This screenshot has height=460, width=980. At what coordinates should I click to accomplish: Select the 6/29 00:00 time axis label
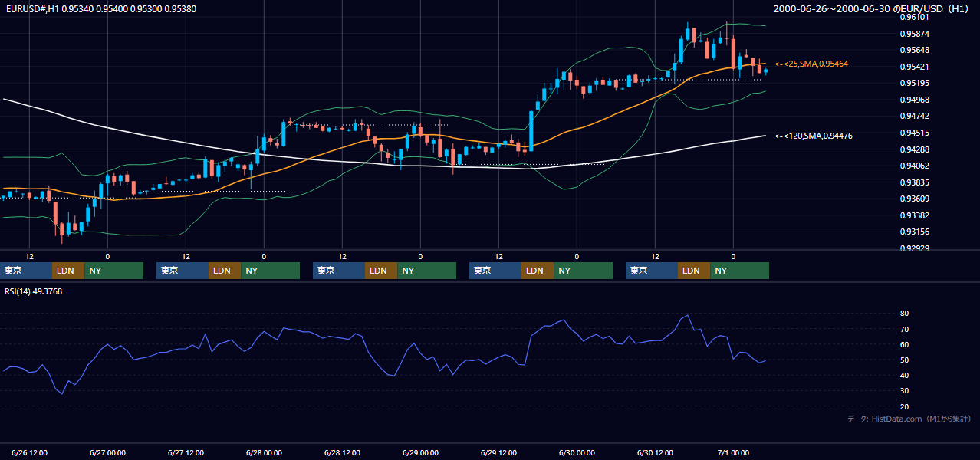pyautogui.click(x=420, y=453)
